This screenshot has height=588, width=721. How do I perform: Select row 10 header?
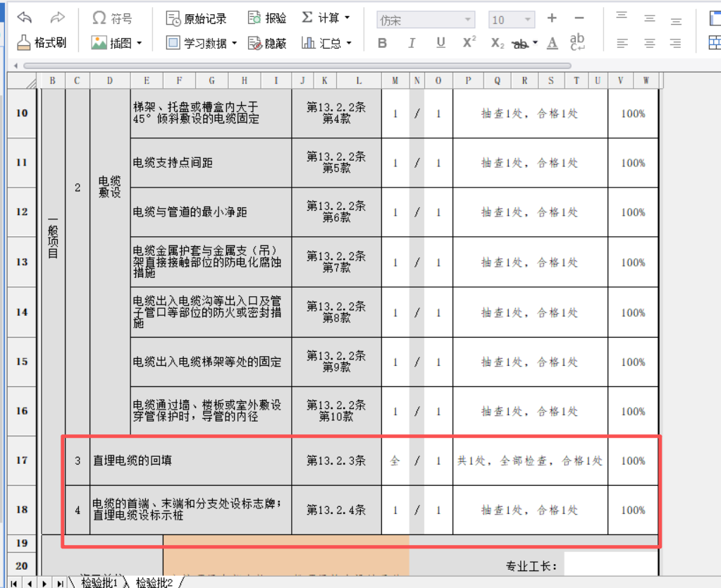pos(22,114)
